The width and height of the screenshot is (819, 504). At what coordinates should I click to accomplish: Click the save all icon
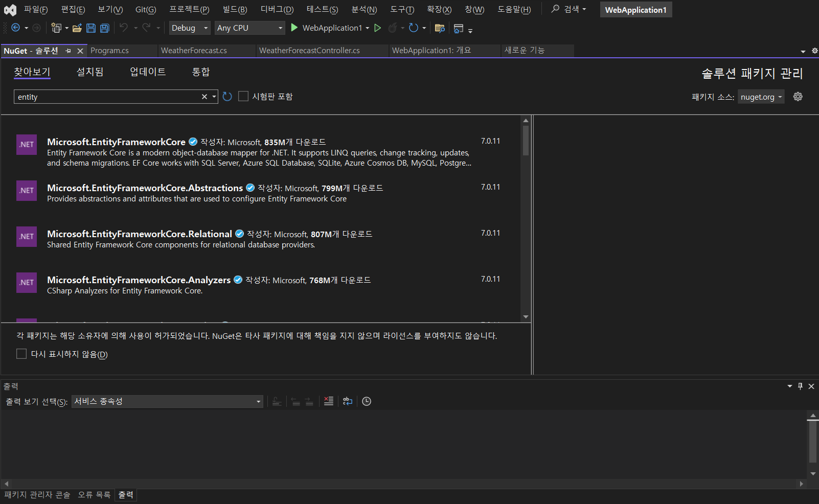105,28
